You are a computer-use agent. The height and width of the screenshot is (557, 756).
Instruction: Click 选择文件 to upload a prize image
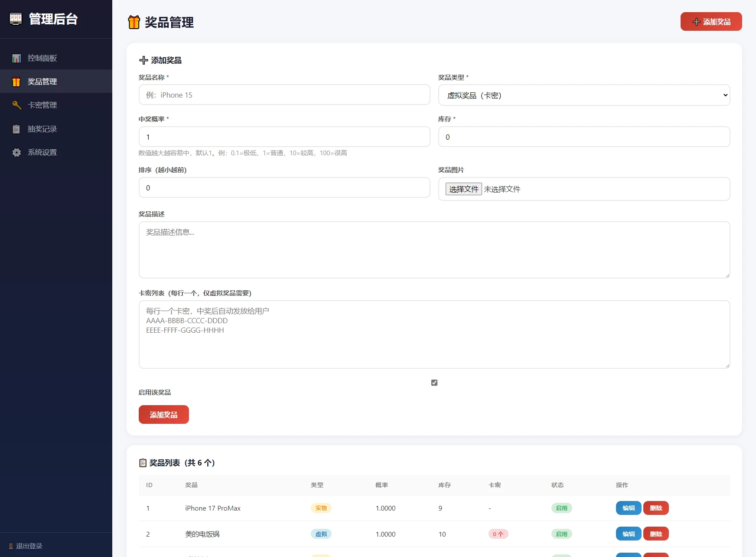pos(463,189)
